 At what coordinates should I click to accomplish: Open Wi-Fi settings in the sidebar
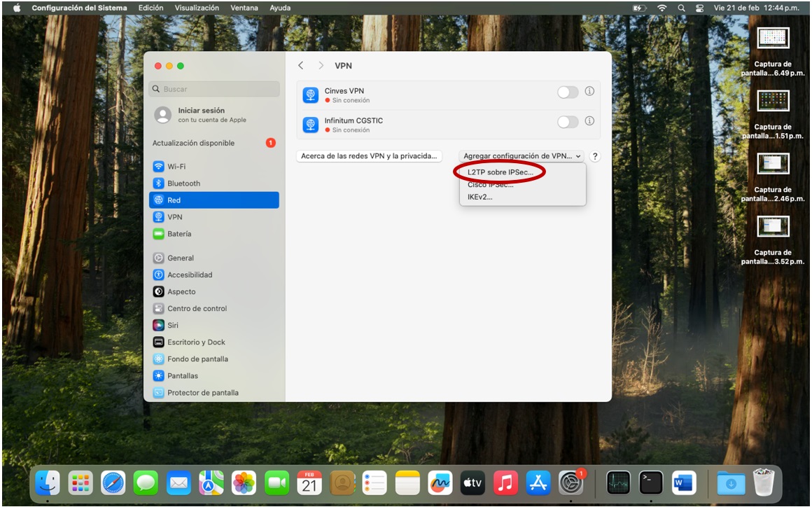pos(176,167)
